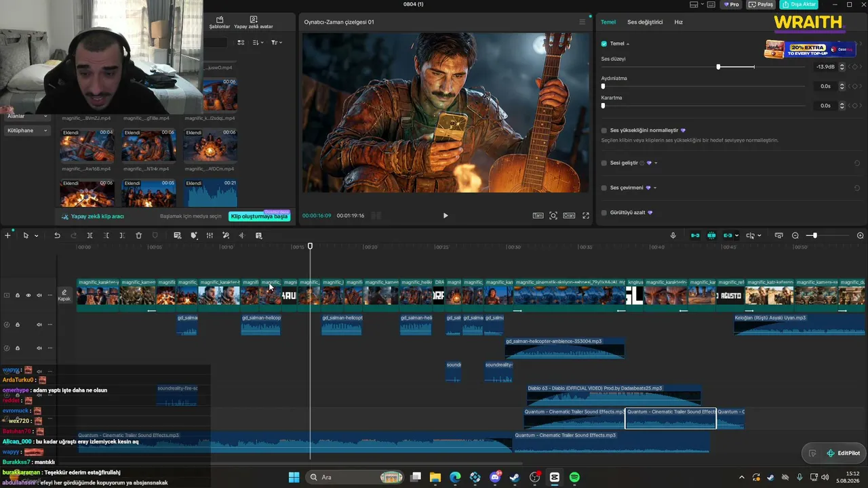The image size is (868, 488).
Task: Switch to the Ses değiştirici tab
Action: [x=645, y=22]
